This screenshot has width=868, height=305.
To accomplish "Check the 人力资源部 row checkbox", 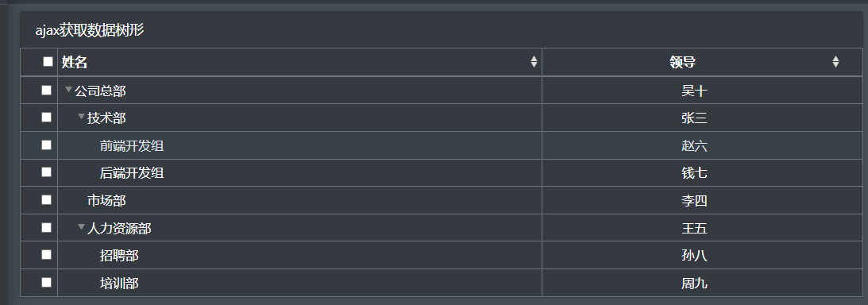I will pyautogui.click(x=47, y=227).
